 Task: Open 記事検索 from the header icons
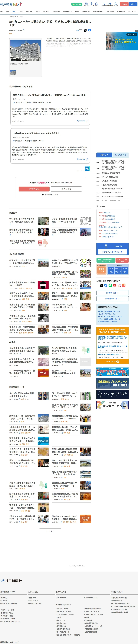[x=104, y=4]
